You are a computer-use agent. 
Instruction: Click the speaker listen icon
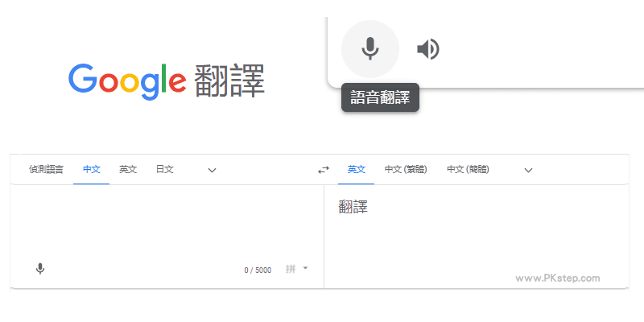[x=428, y=49]
